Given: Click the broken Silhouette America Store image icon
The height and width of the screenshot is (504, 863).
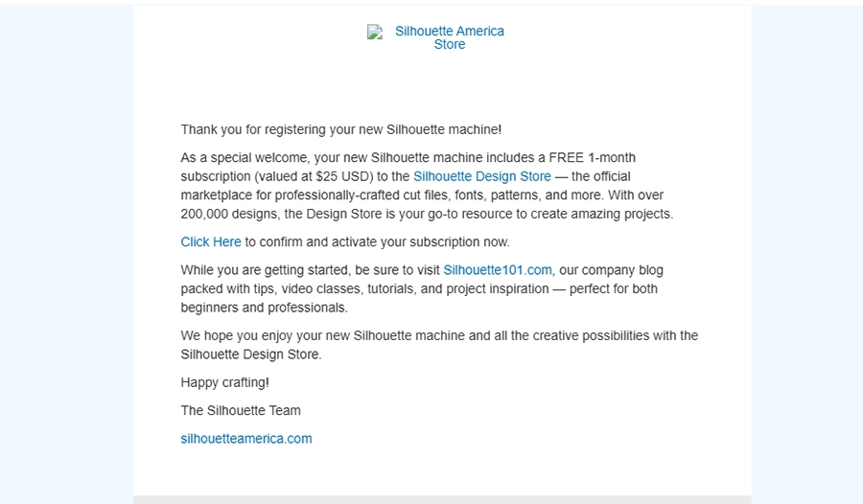Looking at the screenshot, I should [375, 32].
